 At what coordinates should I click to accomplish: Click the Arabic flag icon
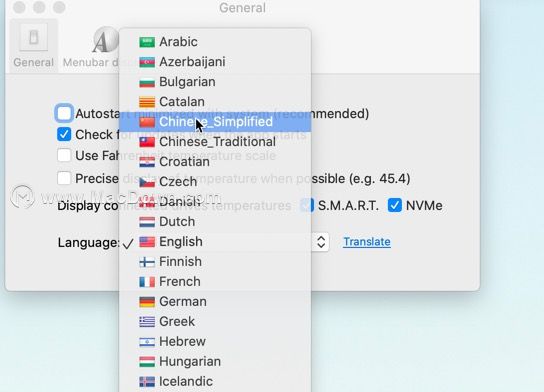tap(147, 42)
